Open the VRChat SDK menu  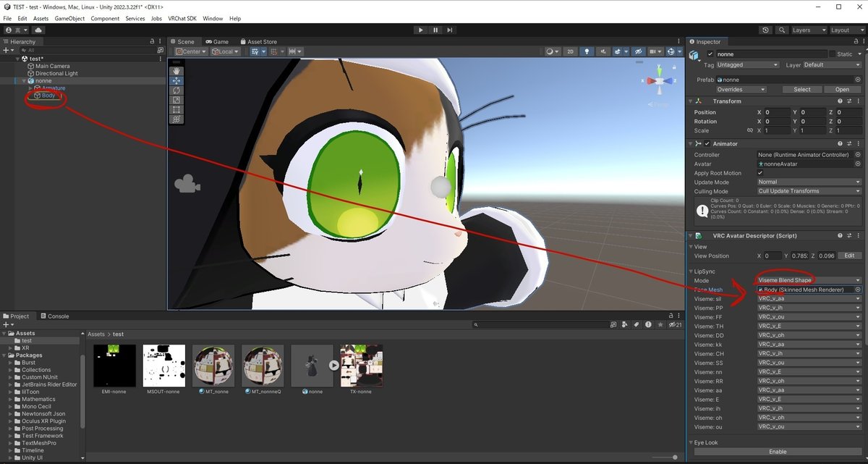click(182, 18)
